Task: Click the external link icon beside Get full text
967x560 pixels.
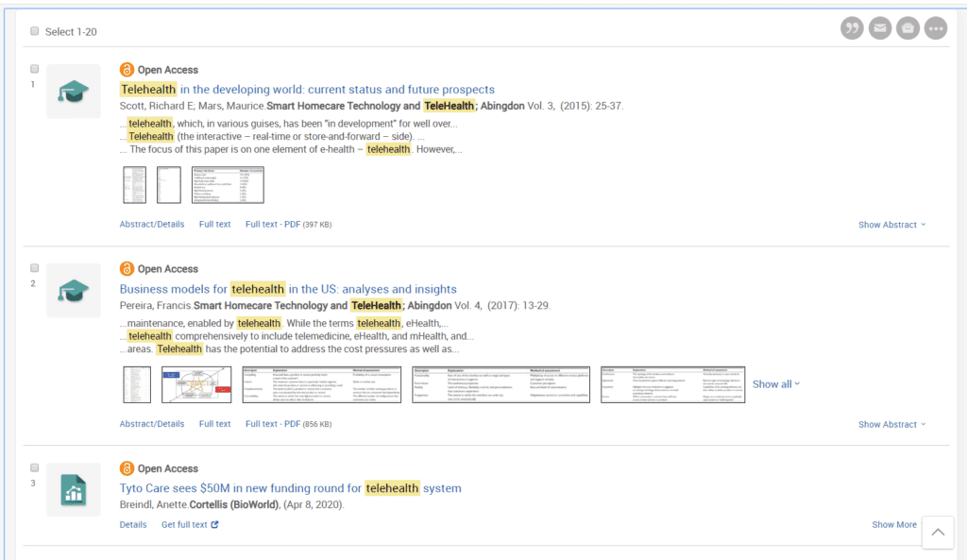Action: (x=214, y=525)
